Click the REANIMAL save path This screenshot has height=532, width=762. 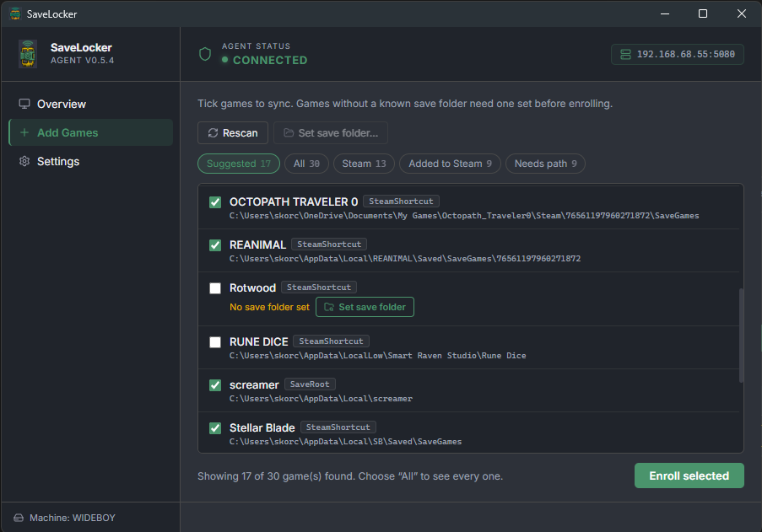(405, 259)
